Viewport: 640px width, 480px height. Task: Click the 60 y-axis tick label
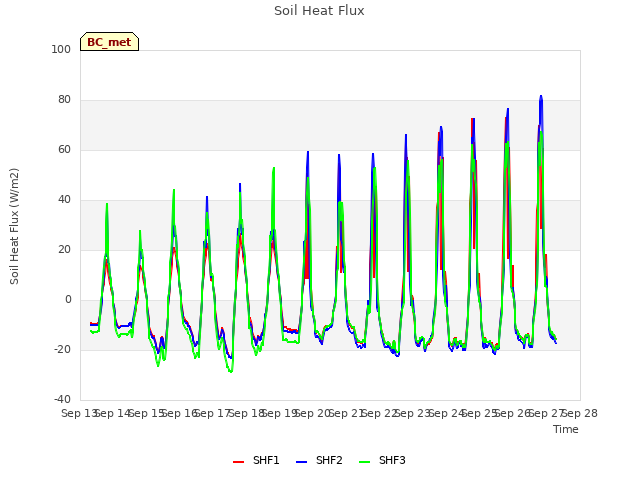pos(64,149)
